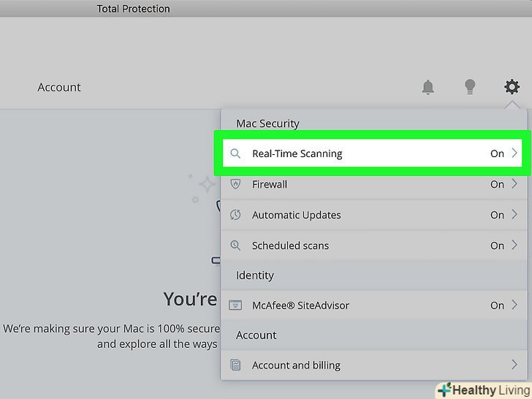Click the notifications bell icon
This screenshot has height=399, width=532.
[428, 87]
